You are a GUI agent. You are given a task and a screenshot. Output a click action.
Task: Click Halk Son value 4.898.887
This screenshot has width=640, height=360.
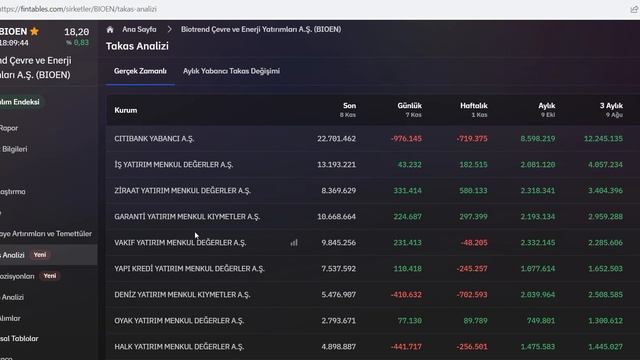pos(338,347)
